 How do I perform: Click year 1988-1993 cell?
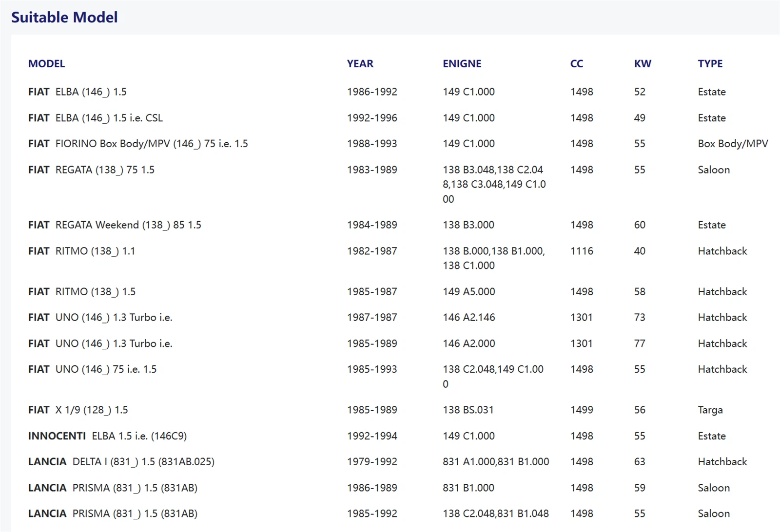pos(372,144)
